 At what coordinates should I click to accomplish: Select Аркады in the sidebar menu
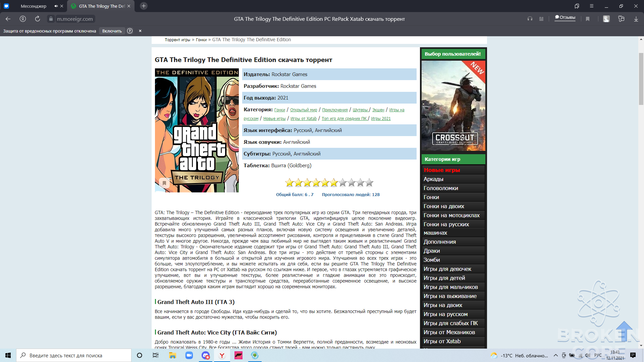(x=453, y=179)
